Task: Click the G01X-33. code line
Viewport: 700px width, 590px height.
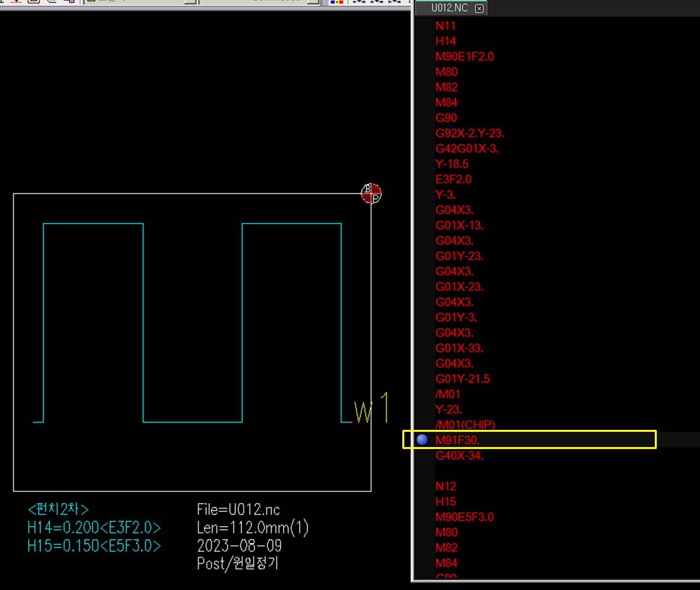Action: [x=459, y=348]
